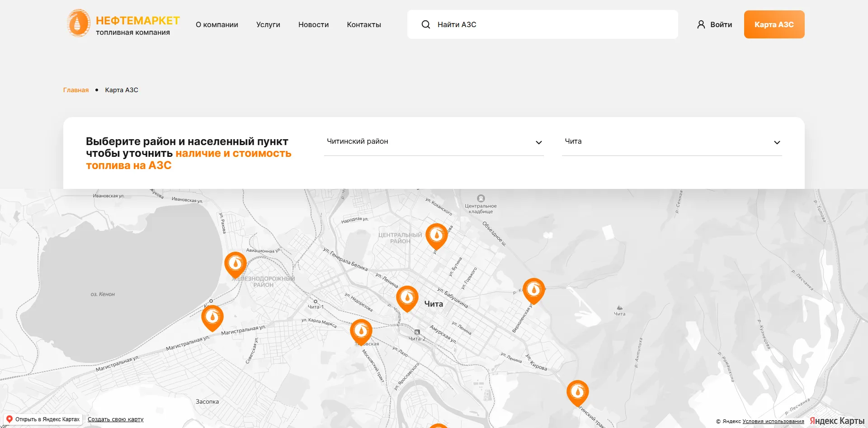Click the Засопка map label
Viewport: 868px width, 428px height.
[207, 401]
